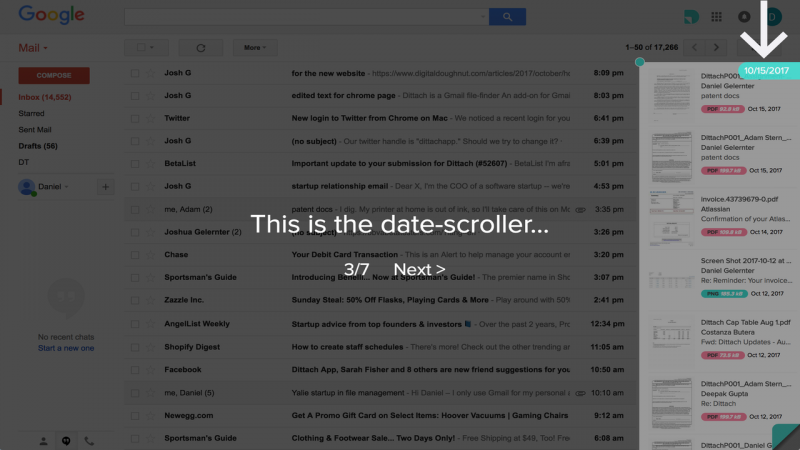The height and width of the screenshot is (450, 800).
Task: Click the 10/15/2017 date-scroller label
Action: [768, 71]
